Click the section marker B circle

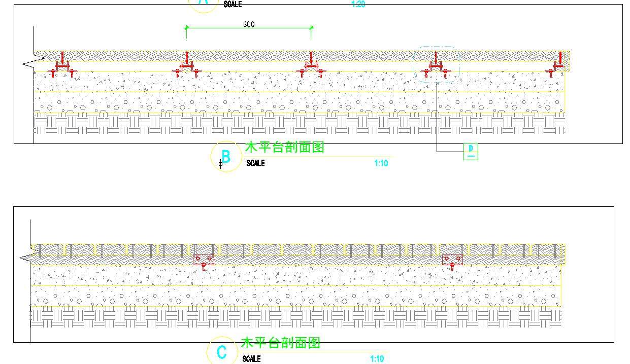coord(226,157)
